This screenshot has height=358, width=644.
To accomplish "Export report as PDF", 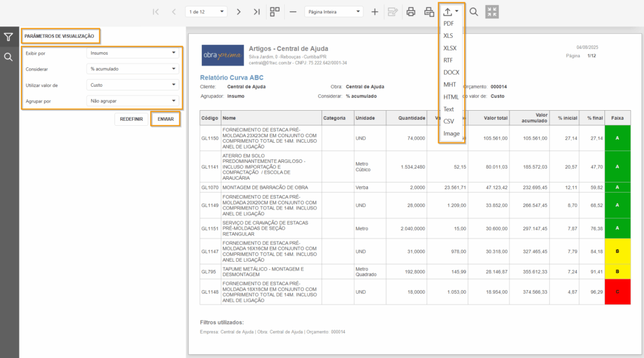I will (448, 23).
